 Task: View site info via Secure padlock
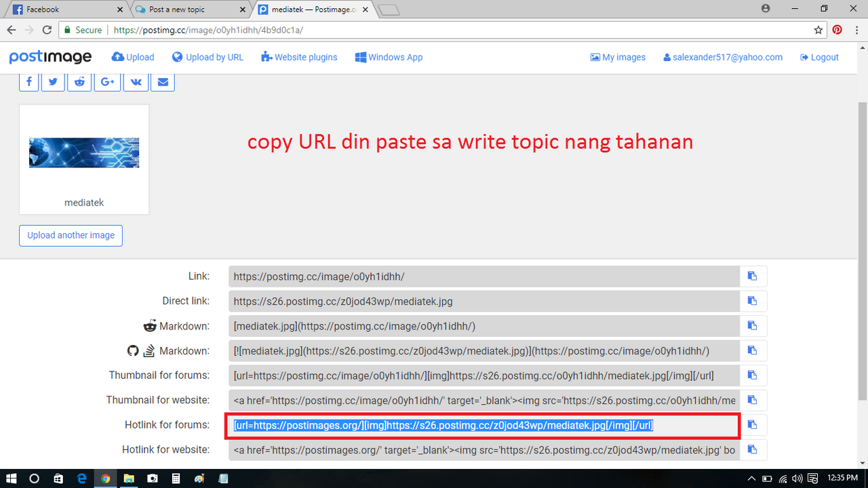83,30
